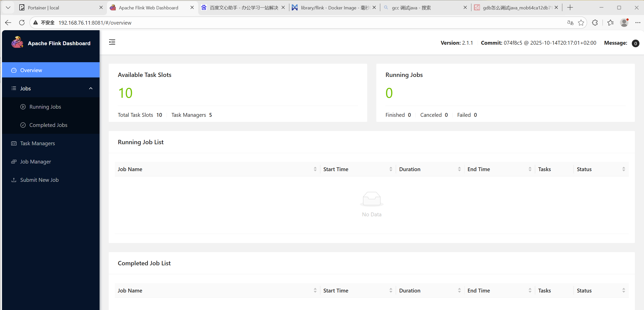
Task: Open the tab search dropdown arrow
Action: (x=8, y=8)
